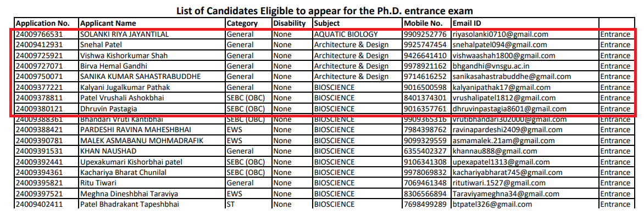Click the Applicant Name column header
This screenshot has width=644, height=215.
108,24
